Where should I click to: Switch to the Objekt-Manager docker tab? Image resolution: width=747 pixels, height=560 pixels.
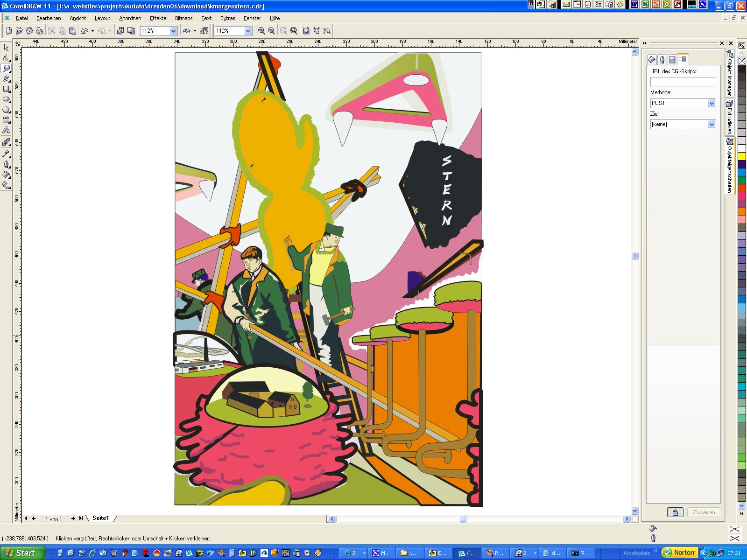point(730,73)
